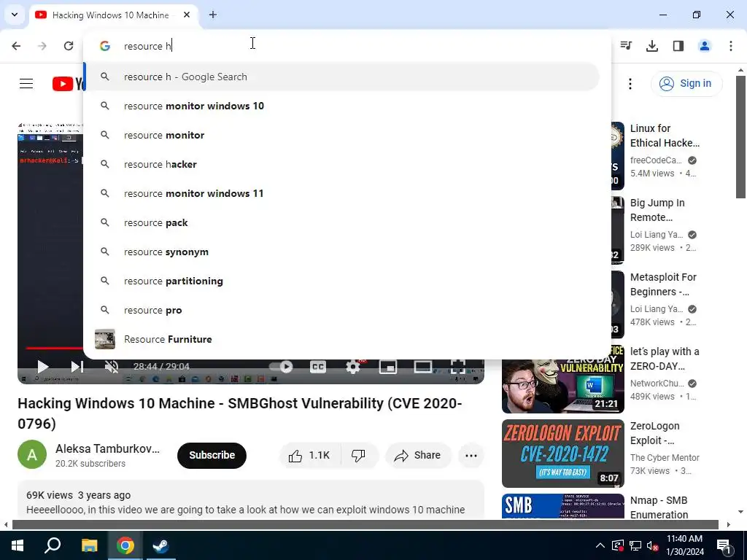Select suggestion 'resource monitor windows 10'

point(341,106)
